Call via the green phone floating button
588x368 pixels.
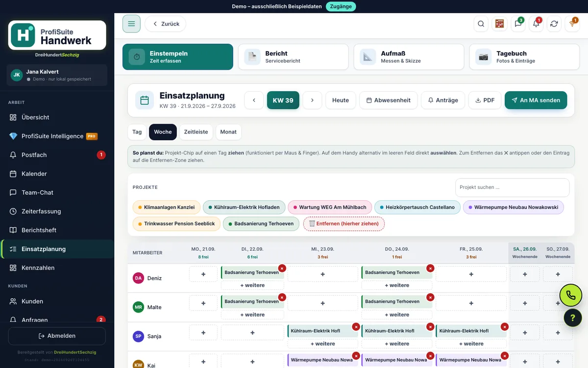[571, 295]
